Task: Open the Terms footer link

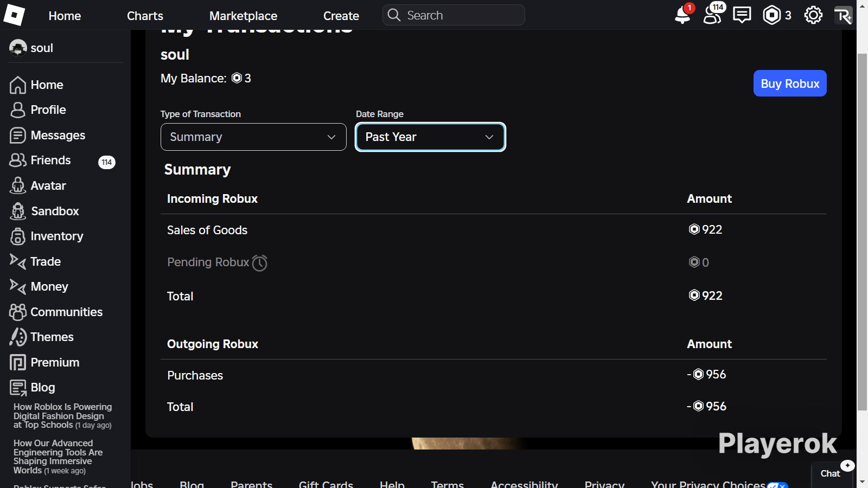Action: (x=448, y=484)
